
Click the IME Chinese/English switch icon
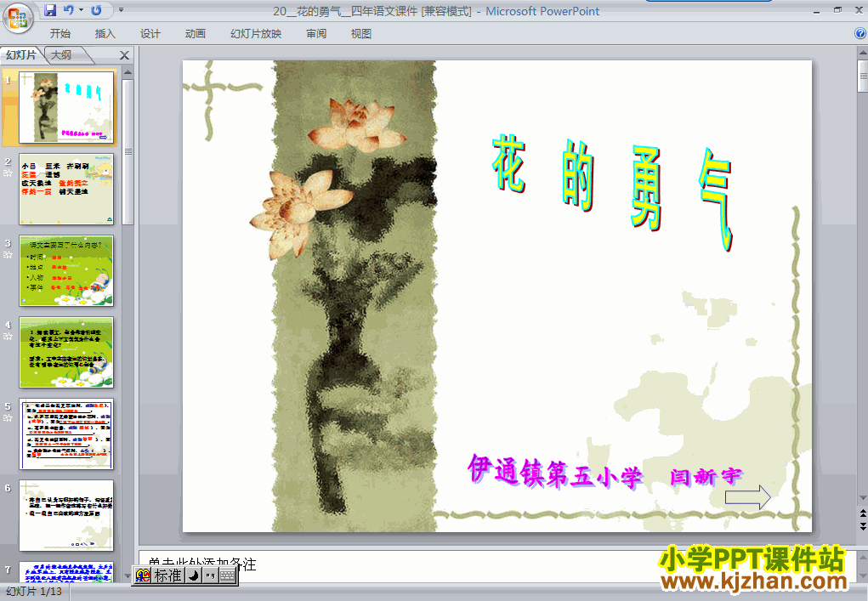click(x=142, y=575)
